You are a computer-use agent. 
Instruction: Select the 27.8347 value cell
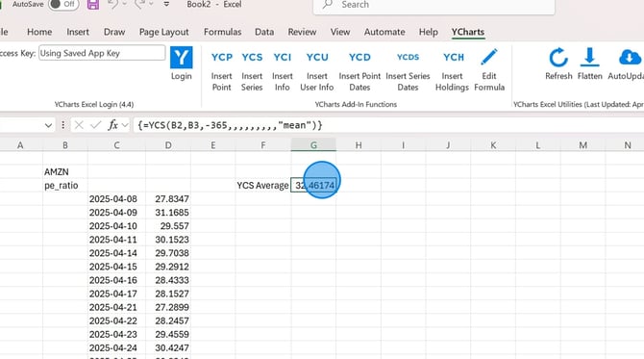(x=168, y=198)
